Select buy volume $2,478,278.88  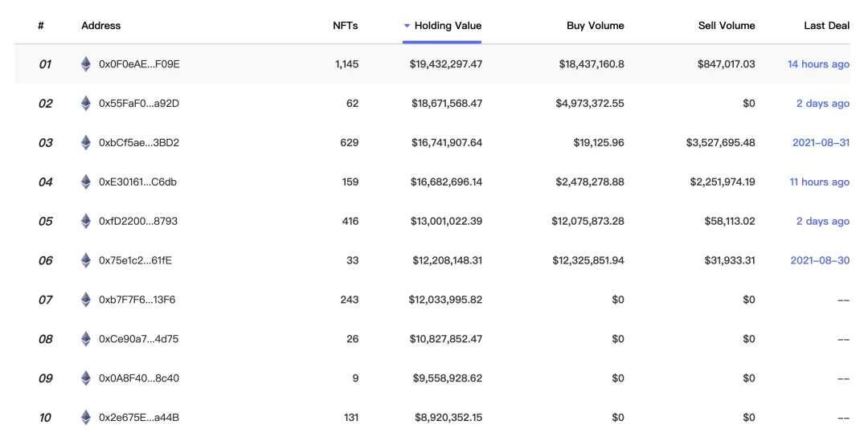pyautogui.click(x=590, y=182)
